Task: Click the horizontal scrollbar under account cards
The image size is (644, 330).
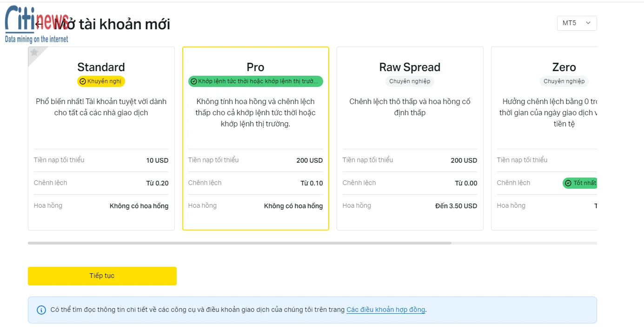Action: (239, 243)
